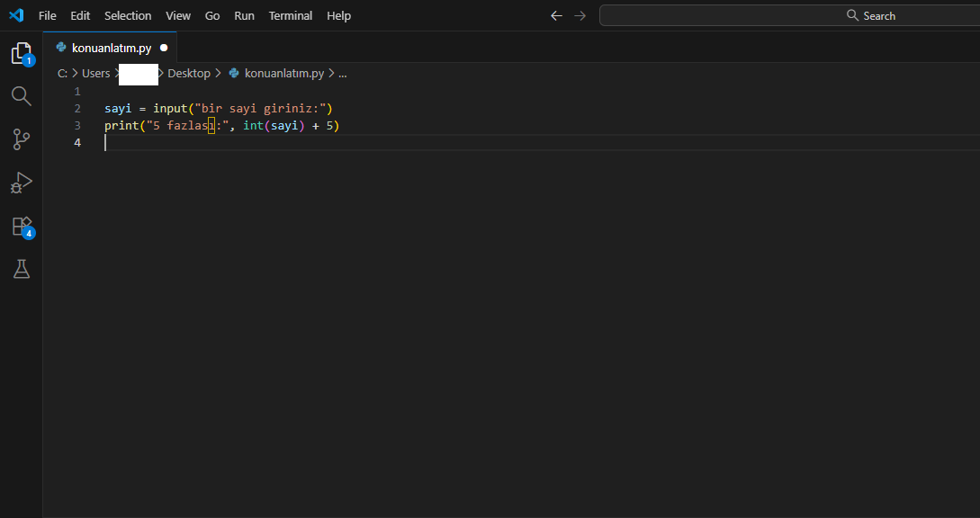Click the Search command center box
The width and height of the screenshot is (980, 518).
pos(789,15)
